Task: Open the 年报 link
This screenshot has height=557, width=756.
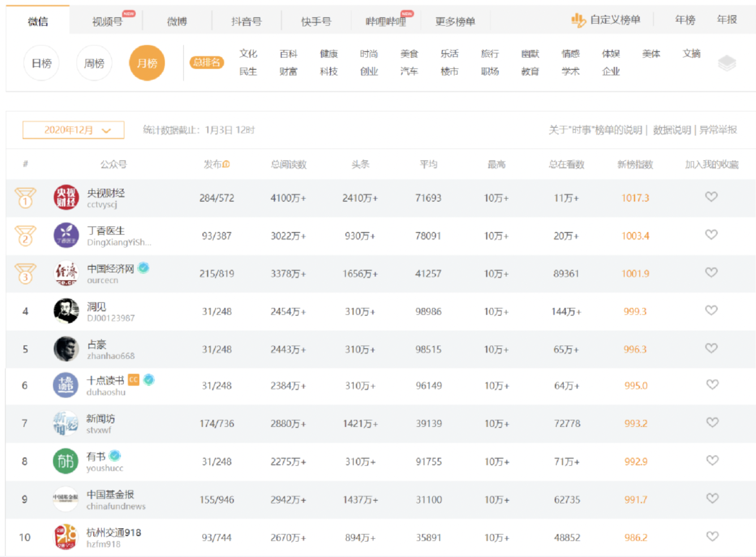Action: (x=727, y=20)
